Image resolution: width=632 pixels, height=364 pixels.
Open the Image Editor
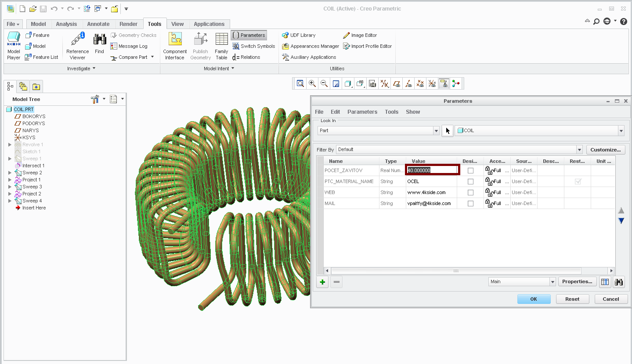pyautogui.click(x=360, y=35)
